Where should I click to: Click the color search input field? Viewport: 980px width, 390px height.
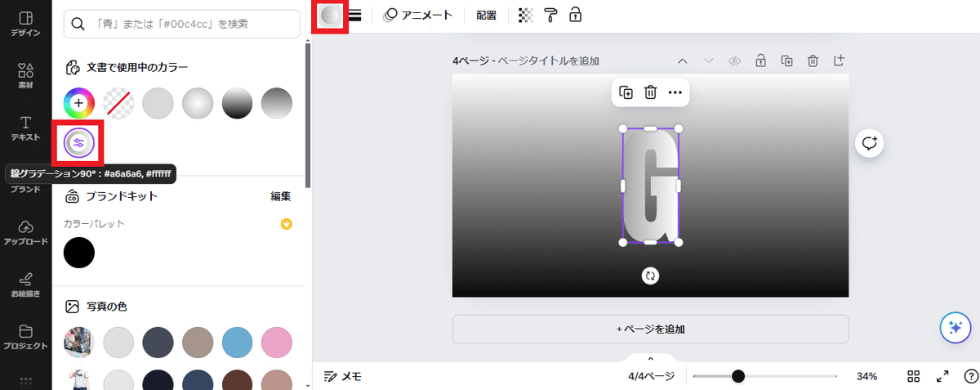[x=181, y=24]
